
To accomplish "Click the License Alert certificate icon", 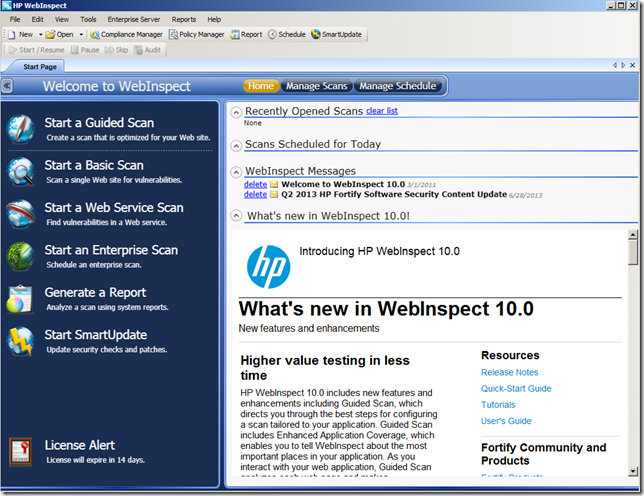I will 21,452.
